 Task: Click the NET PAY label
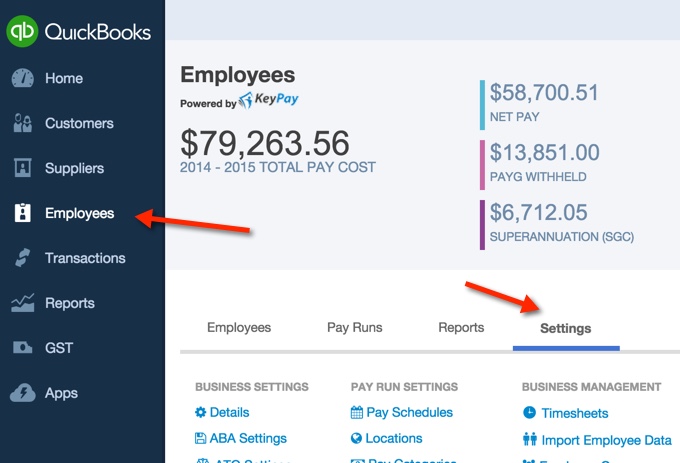514,117
